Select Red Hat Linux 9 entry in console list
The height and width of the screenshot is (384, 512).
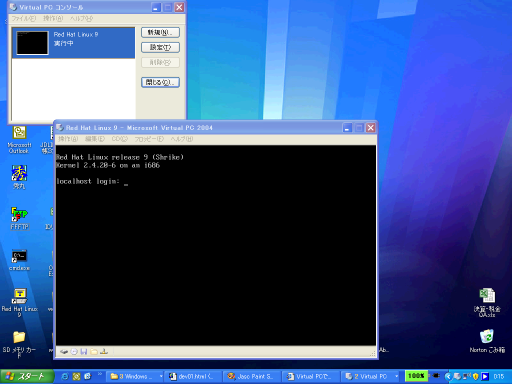[74, 43]
